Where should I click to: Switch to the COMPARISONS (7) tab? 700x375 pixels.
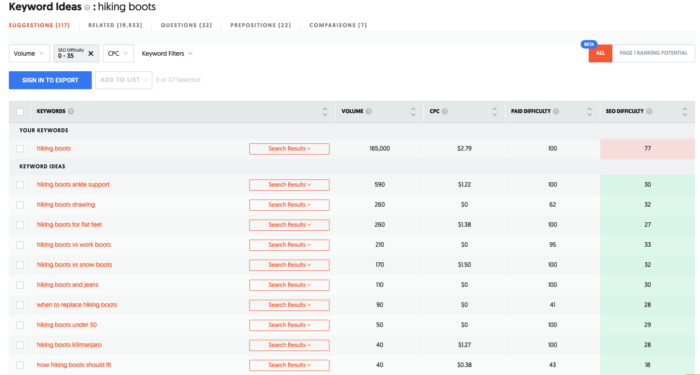[x=338, y=25]
